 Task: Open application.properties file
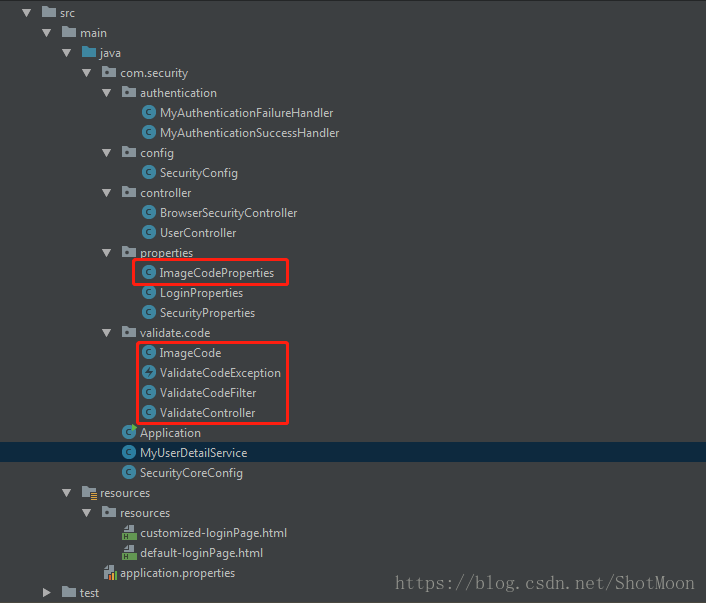click(x=177, y=573)
